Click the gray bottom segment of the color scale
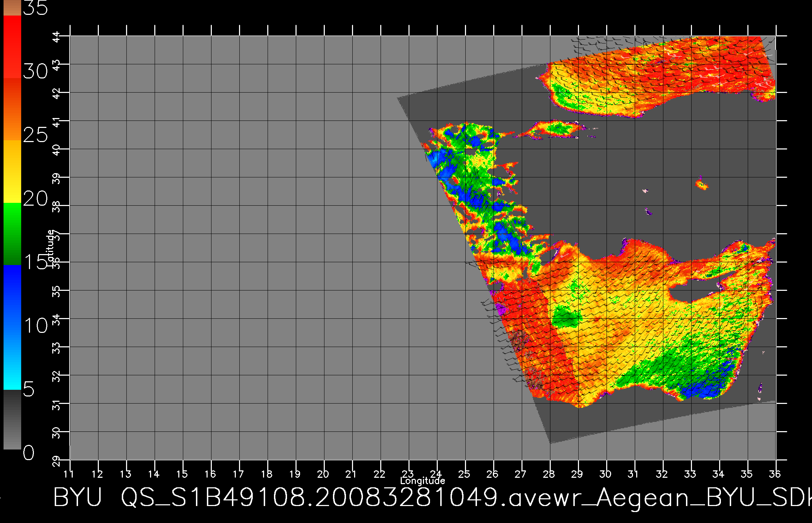 click(x=12, y=419)
